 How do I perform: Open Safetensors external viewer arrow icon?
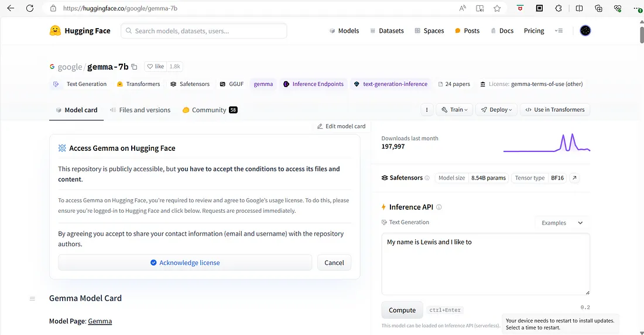point(574,178)
